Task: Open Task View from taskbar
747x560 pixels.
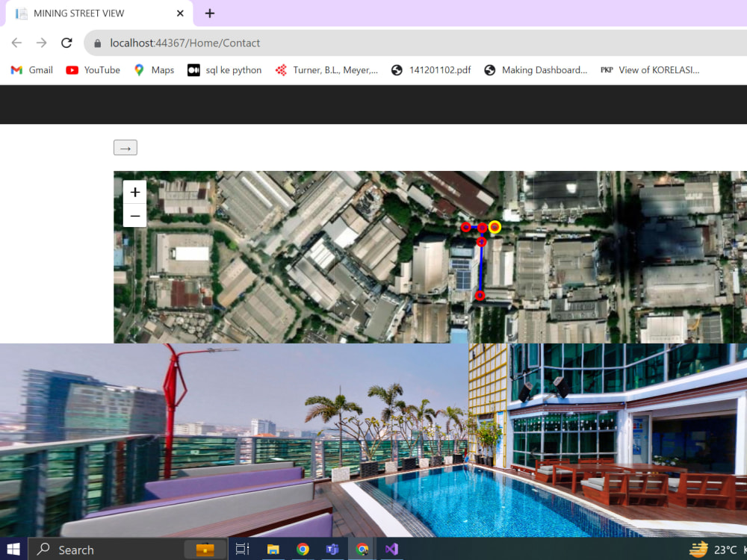Action: tap(243, 550)
